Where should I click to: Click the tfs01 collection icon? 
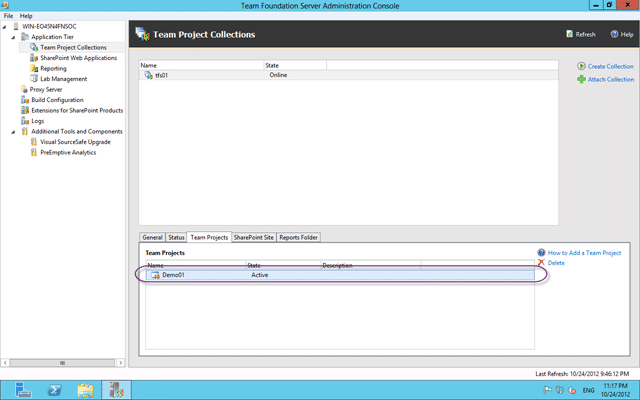pyautogui.click(x=149, y=75)
